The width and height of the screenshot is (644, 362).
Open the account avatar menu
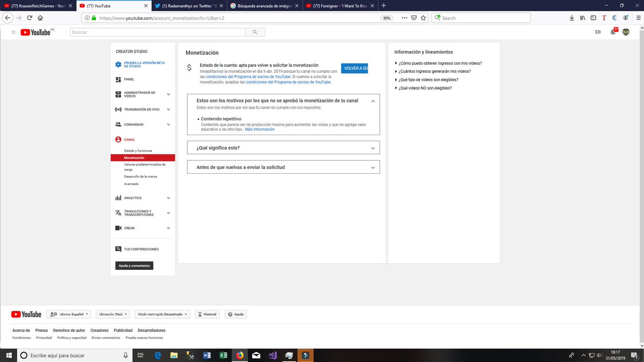coord(626,32)
